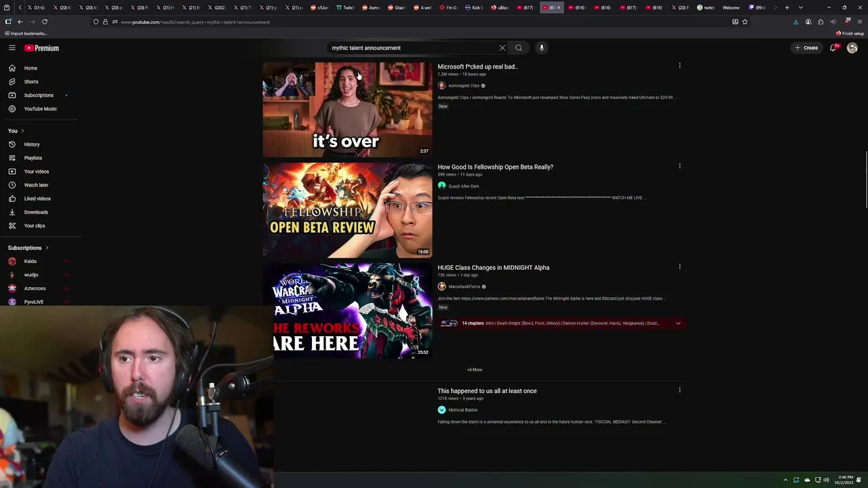Show hidden system tray icons
868x488 pixels.
point(786,480)
